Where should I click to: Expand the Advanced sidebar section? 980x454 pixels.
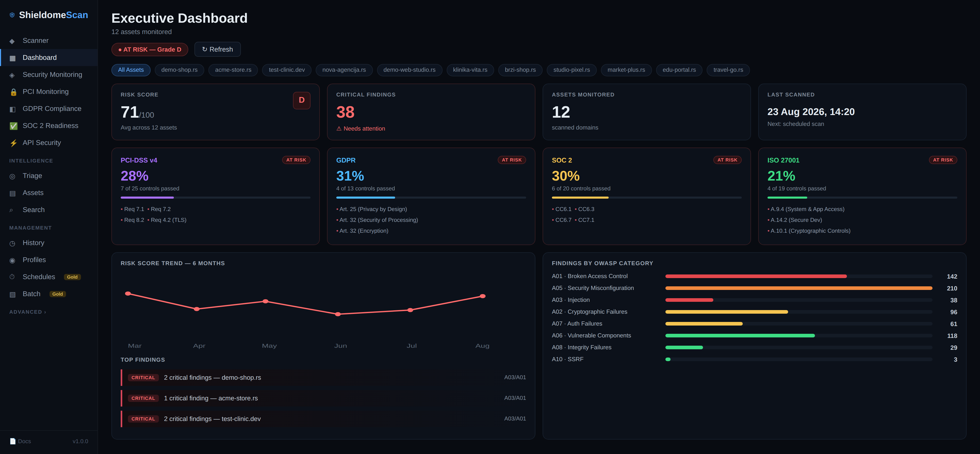point(27,312)
